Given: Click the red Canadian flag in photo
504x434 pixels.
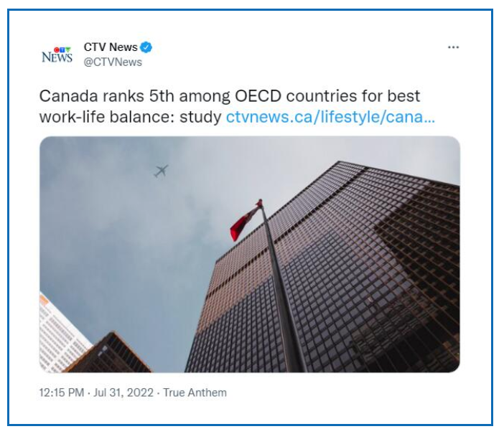Looking at the screenshot, I should click(246, 222).
